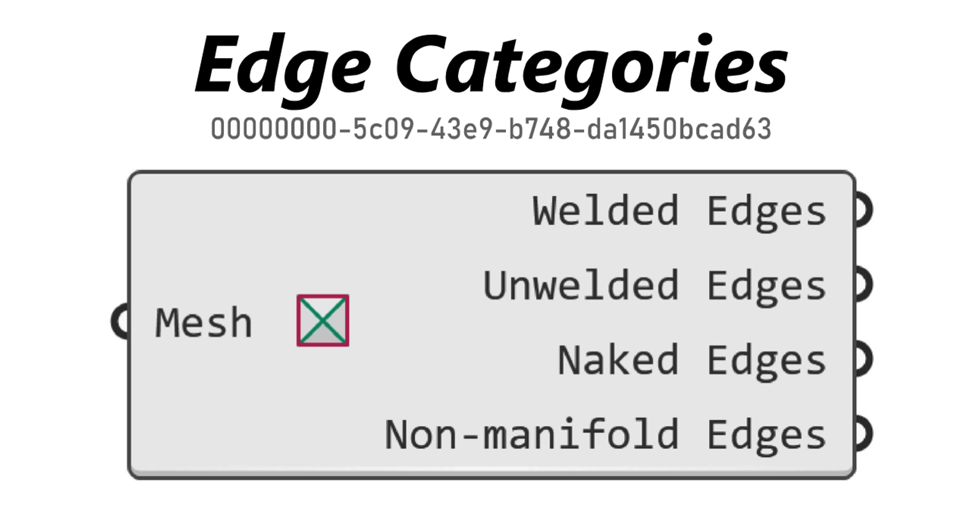Select the Unwelded Edges output label

(x=655, y=286)
